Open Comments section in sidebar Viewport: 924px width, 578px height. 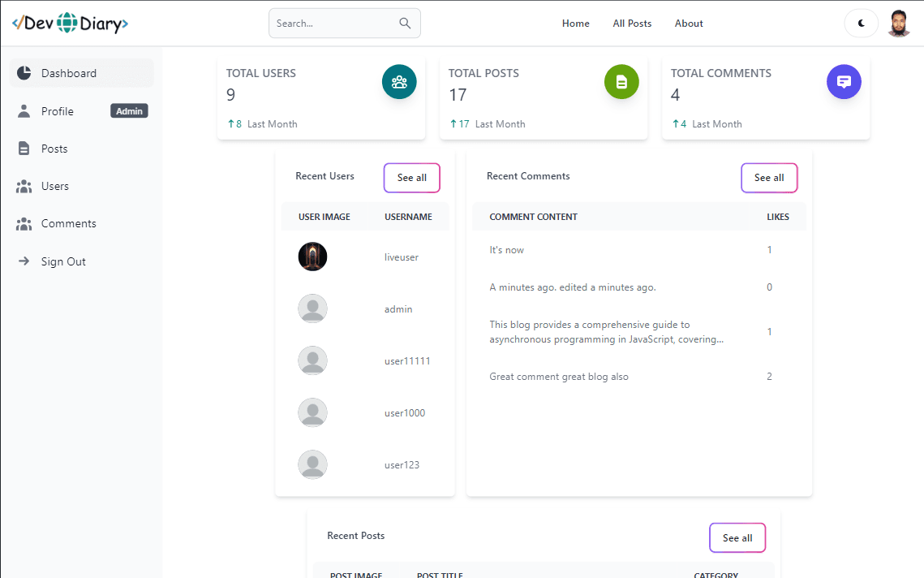click(69, 223)
